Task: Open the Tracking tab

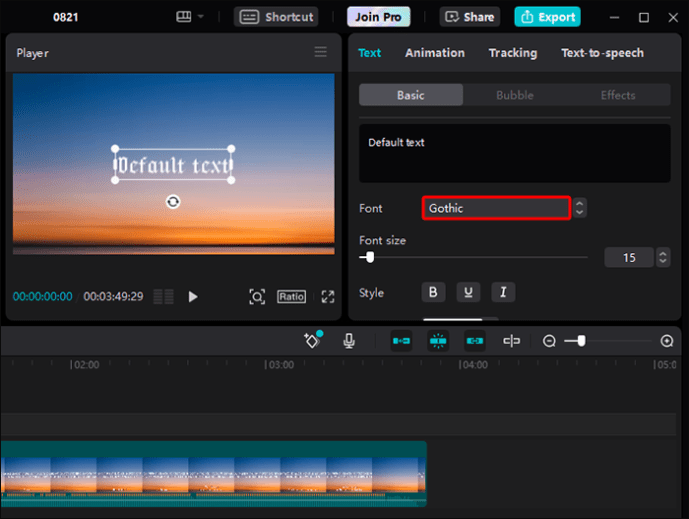Action: pos(513,53)
